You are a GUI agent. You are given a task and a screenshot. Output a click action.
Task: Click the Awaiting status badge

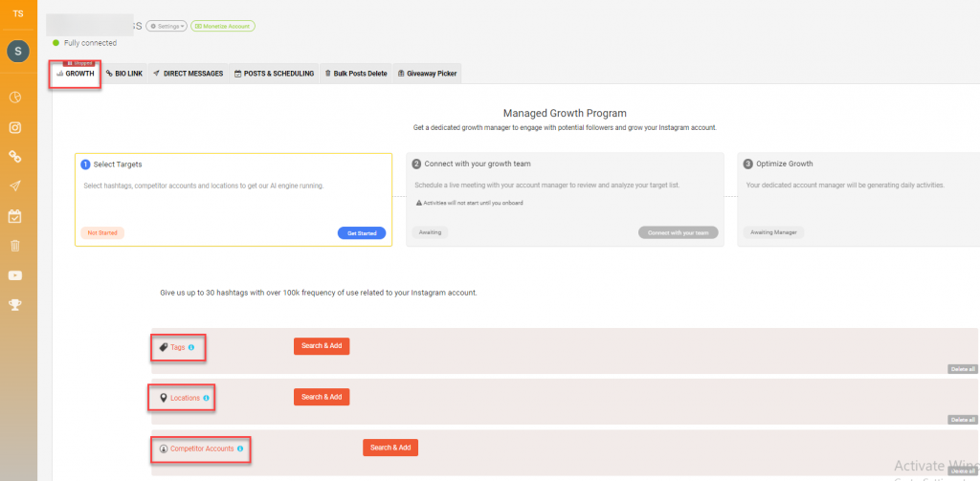click(x=430, y=233)
